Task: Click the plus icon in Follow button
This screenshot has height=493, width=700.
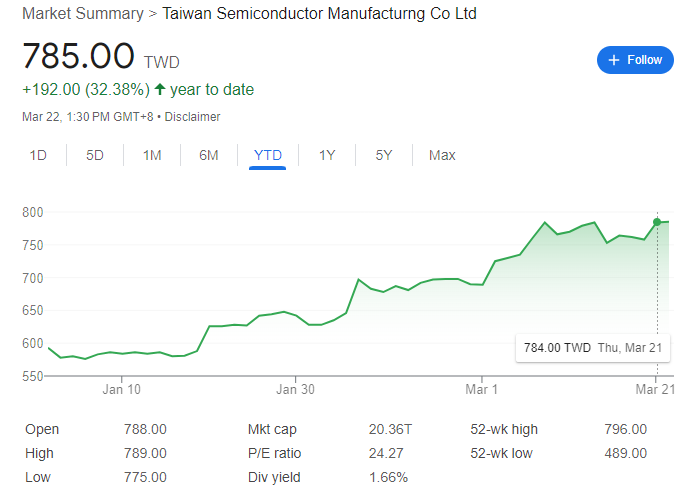Action: (614, 60)
